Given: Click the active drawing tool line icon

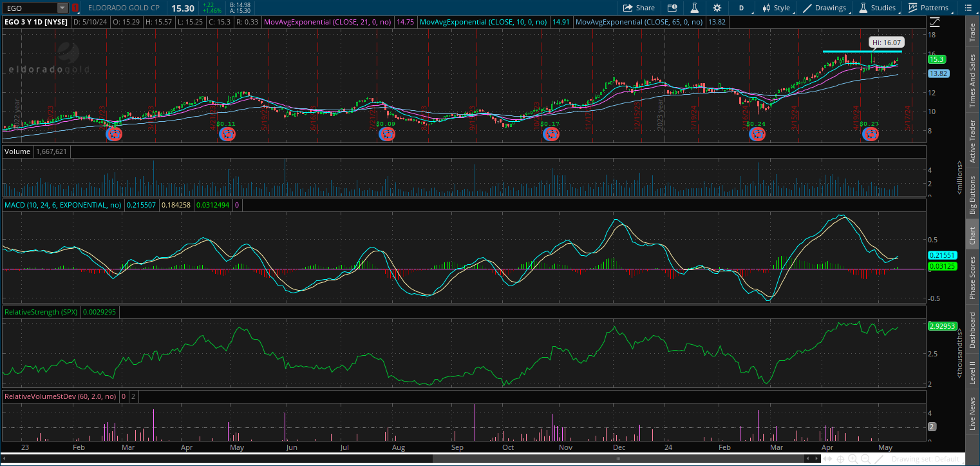Looking at the screenshot, I should (879, 459).
